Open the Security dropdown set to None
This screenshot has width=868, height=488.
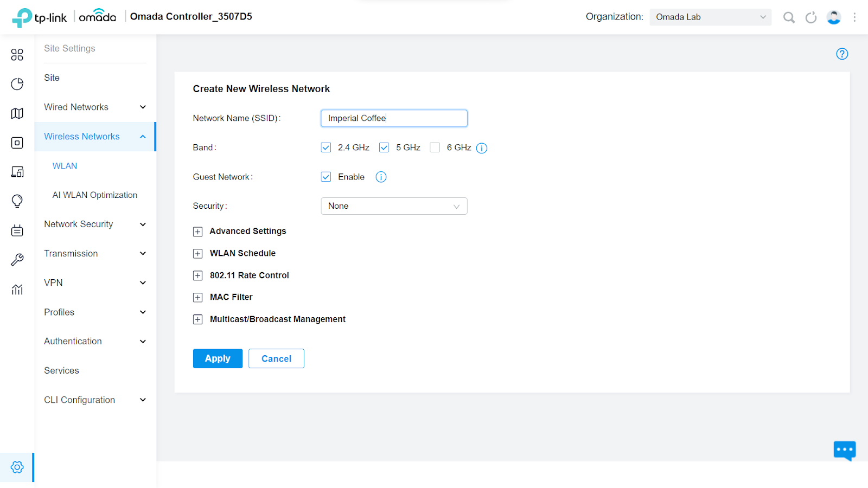point(394,206)
